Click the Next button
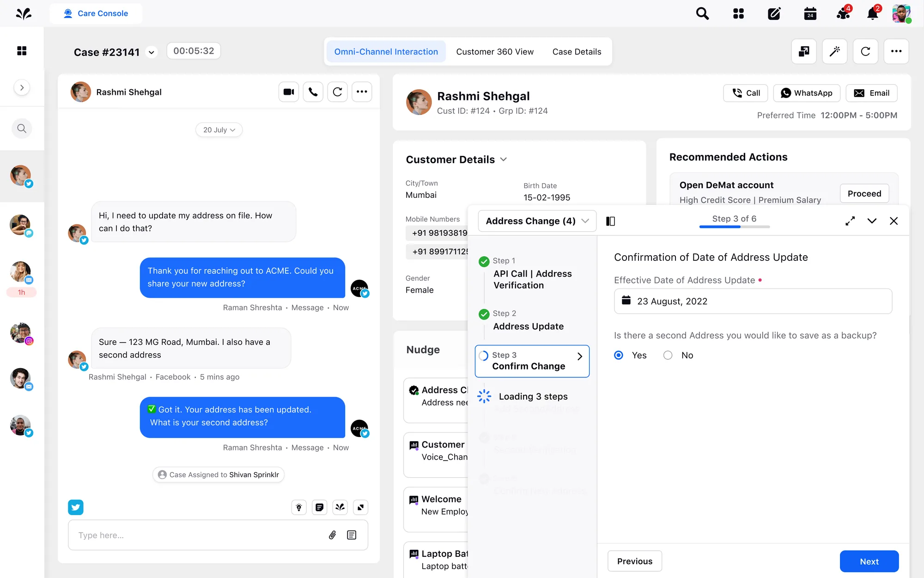 pyautogui.click(x=869, y=561)
